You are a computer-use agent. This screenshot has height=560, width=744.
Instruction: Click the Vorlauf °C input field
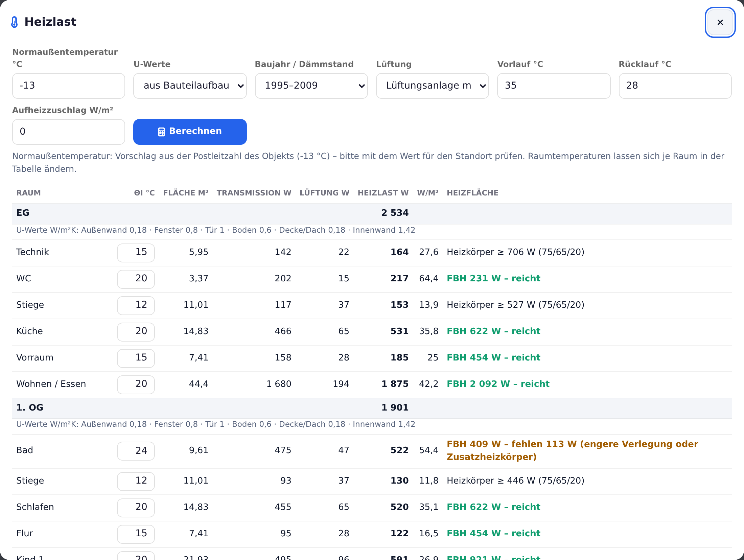(x=554, y=86)
